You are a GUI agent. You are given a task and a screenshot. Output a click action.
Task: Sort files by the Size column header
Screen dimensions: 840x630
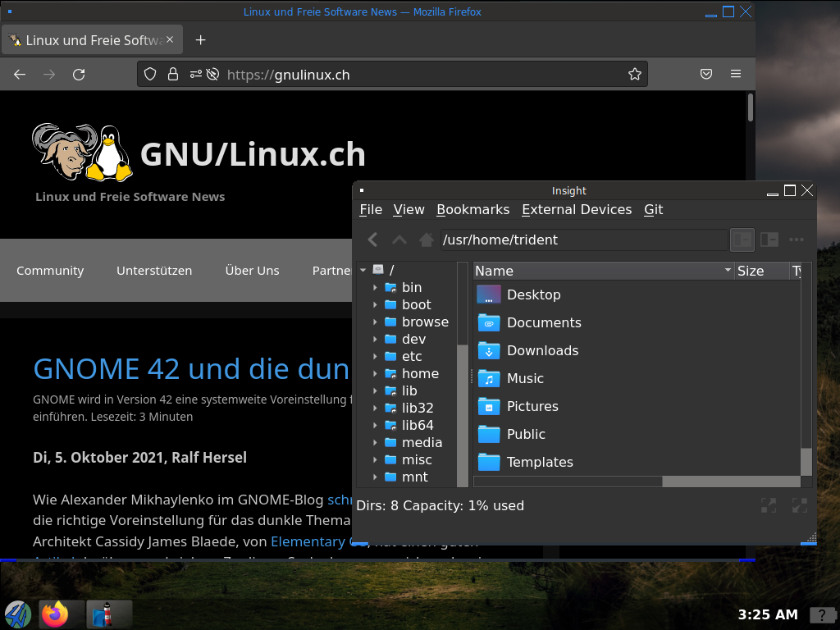762,271
